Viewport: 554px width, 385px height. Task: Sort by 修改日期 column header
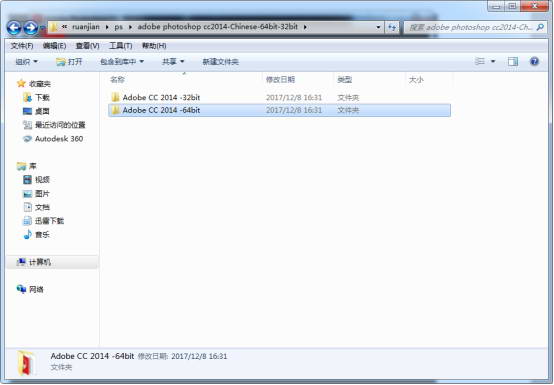click(x=280, y=80)
